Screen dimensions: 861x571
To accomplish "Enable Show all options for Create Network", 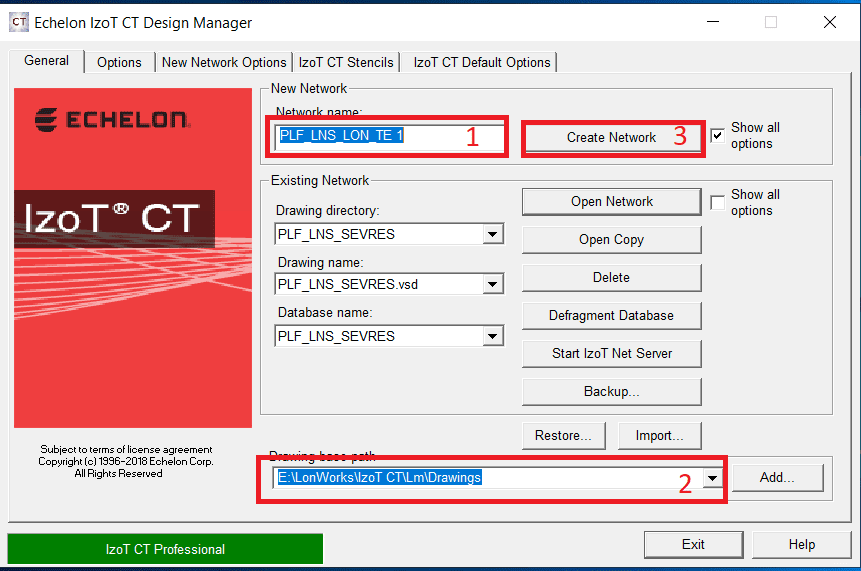I will pos(717,136).
